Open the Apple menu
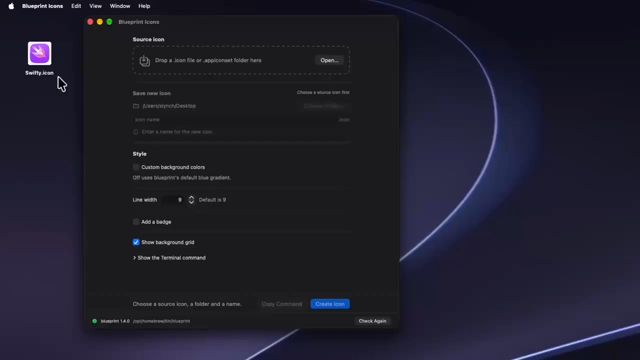This screenshot has width=640, height=360. pyautogui.click(x=11, y=6)
